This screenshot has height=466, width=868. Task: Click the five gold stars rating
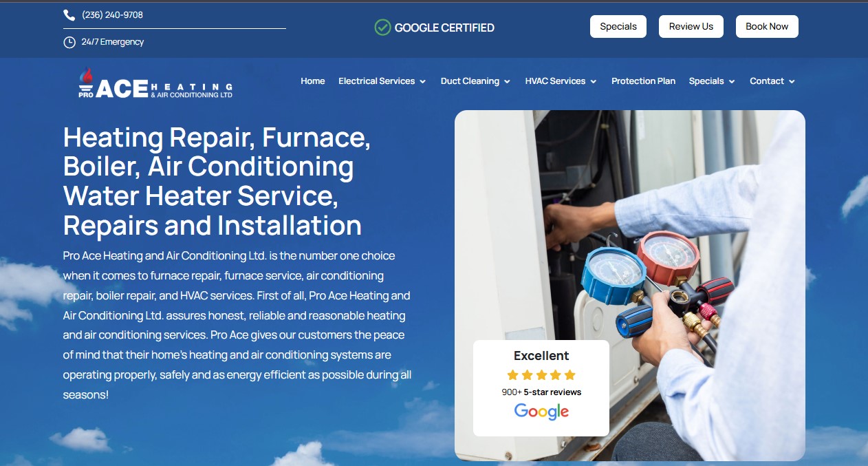(541, 375)
